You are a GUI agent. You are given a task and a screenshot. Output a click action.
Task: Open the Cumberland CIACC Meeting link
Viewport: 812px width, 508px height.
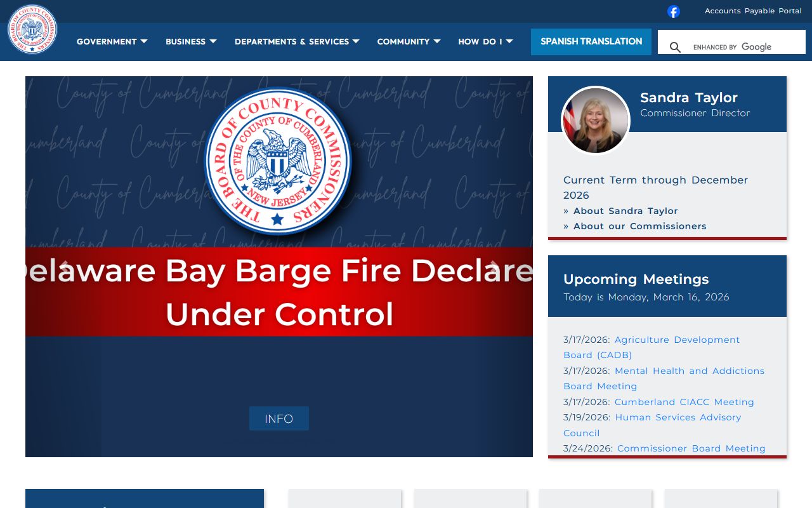(x=684, y=402)
